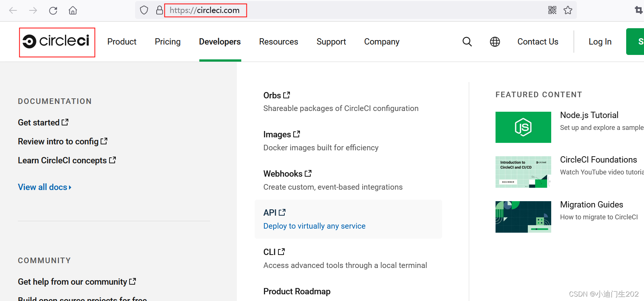Click How to migrate to CircleCI text
This screenshot has height=301, width=644.
[599, 217]
